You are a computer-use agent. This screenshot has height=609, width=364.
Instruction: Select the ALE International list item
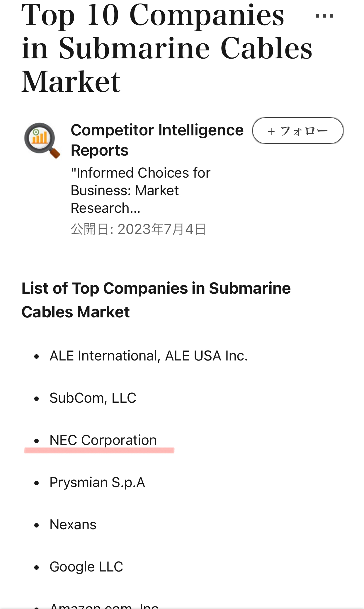click(149, 356)
